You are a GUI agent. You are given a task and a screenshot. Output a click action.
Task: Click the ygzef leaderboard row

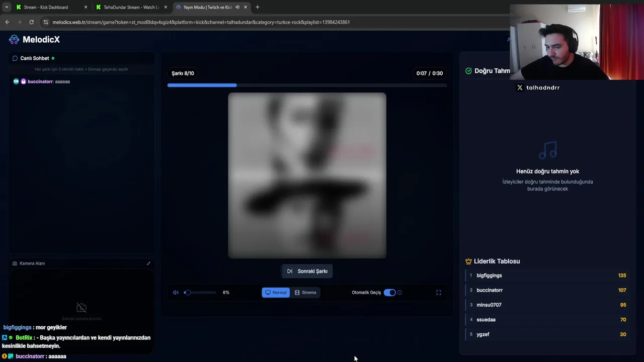point(547,334)
